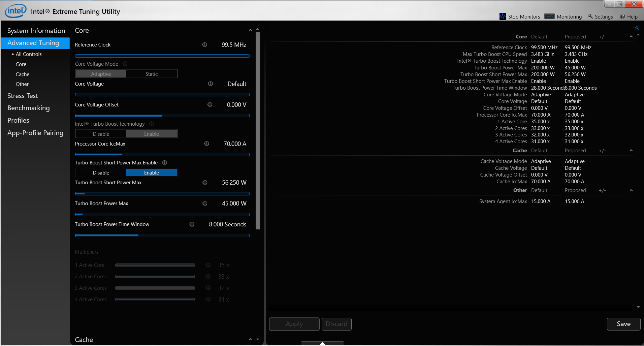The height and width of the screenshot is (346, 644).
Task: Show info for Turbo Boost Short Power Max Enable
Action: (164, 163)
